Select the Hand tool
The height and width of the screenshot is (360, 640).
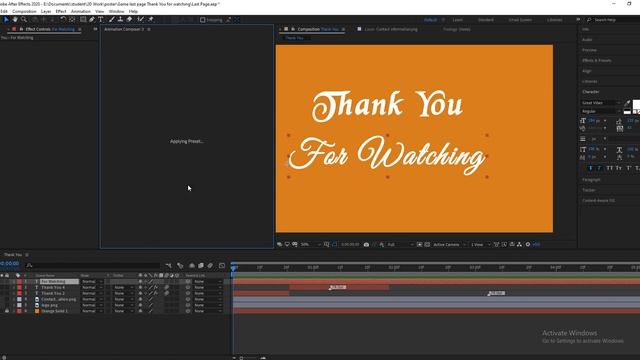(15, 20)
